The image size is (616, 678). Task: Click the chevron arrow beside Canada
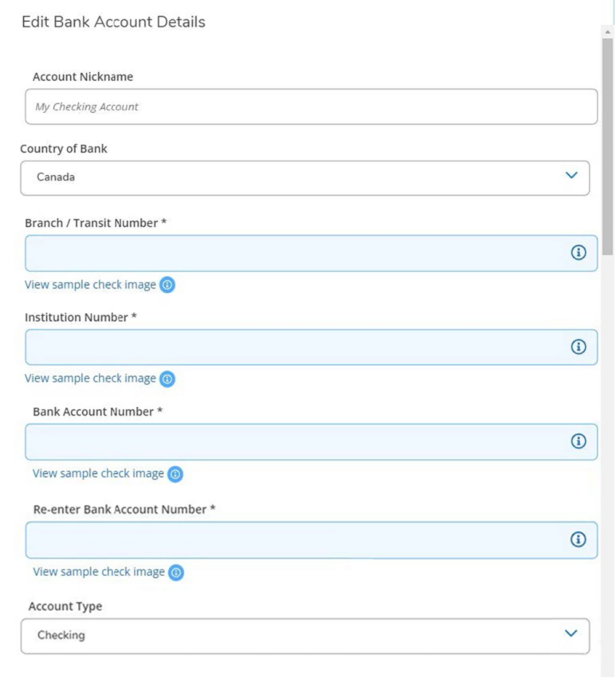pos(571,176)
